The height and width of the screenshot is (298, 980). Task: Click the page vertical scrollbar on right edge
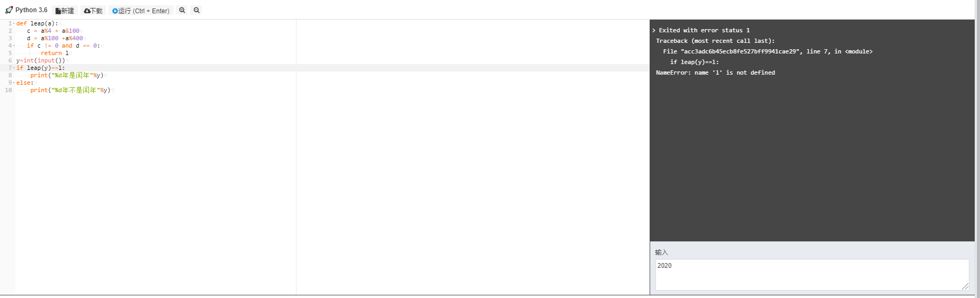(977, 148)
